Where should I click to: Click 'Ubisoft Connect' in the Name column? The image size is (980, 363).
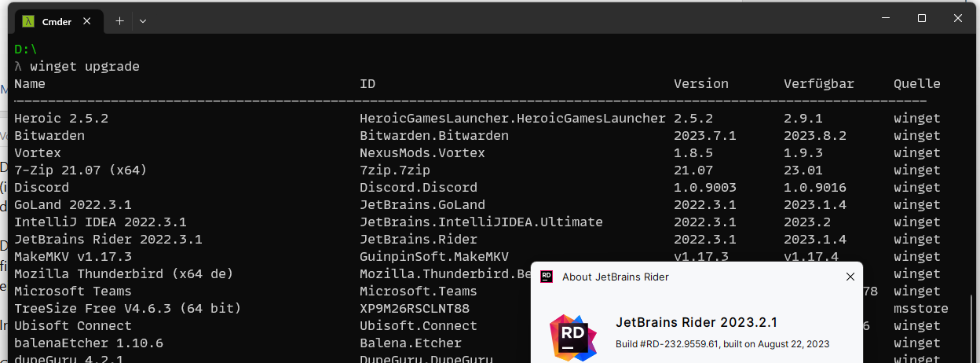(73, 326)
